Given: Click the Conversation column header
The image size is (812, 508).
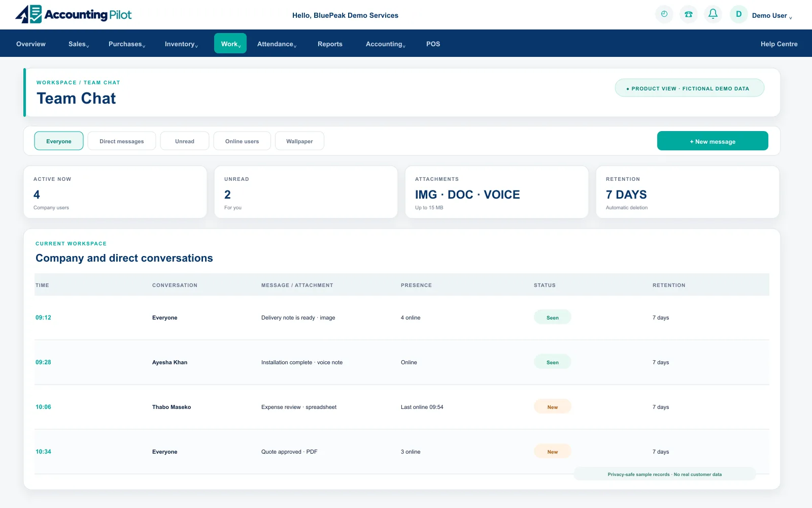Looking at the screenshot, I should click(x=175, y=285).
